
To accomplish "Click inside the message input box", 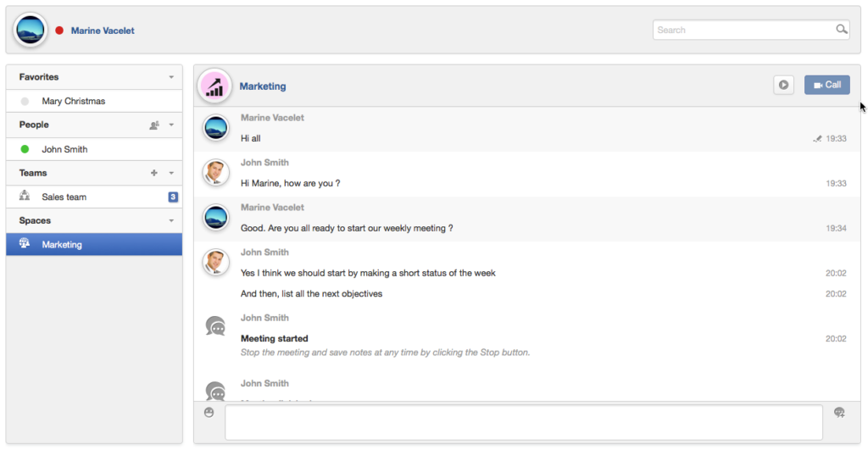I will [x=524, y=422].
